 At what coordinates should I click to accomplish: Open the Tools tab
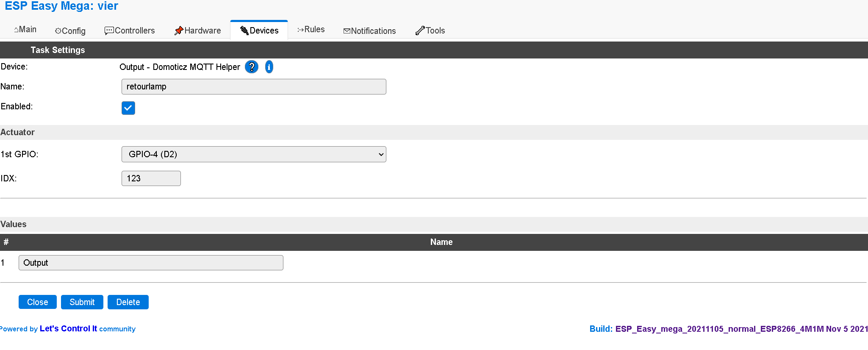click(430, 31)
